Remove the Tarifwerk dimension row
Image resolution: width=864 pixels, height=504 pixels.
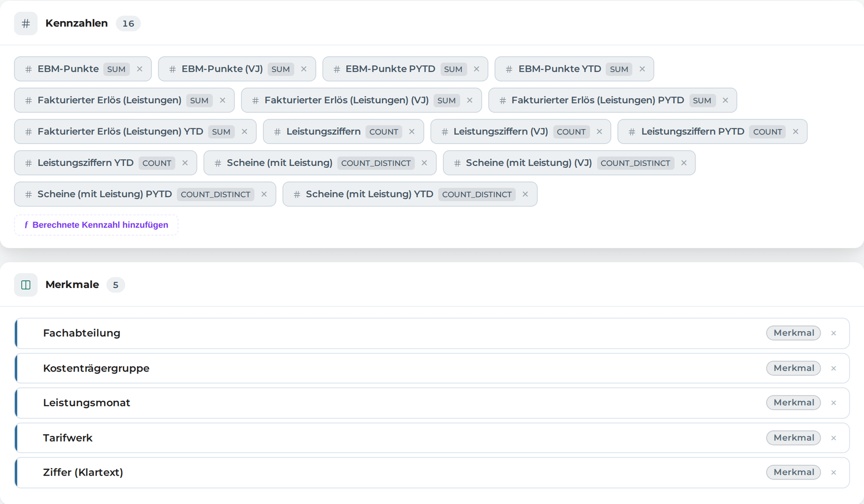coord(834,438)
